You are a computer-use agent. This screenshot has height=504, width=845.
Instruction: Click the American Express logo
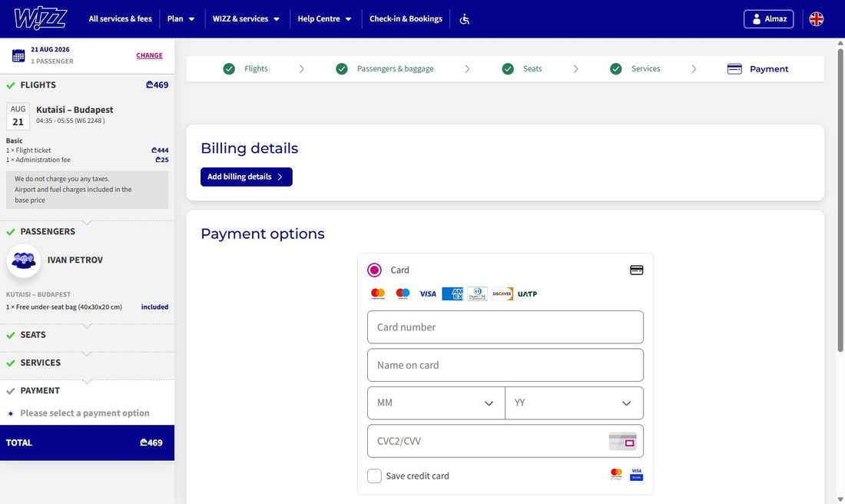click(x=452, y=293)
